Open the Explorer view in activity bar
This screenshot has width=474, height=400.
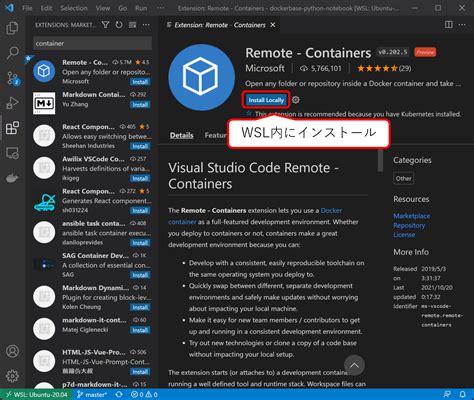click(x=12, y=28)
